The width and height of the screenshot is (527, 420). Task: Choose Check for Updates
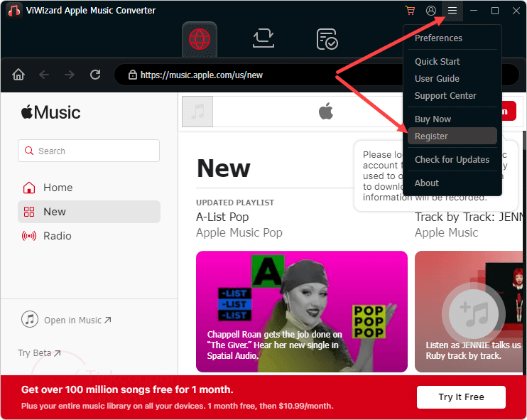(452, 159)
